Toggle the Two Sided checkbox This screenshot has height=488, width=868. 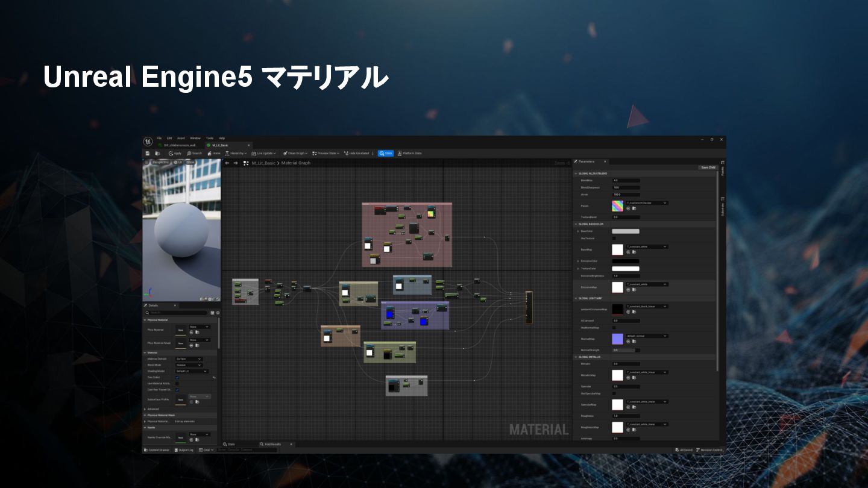point(177,377)
